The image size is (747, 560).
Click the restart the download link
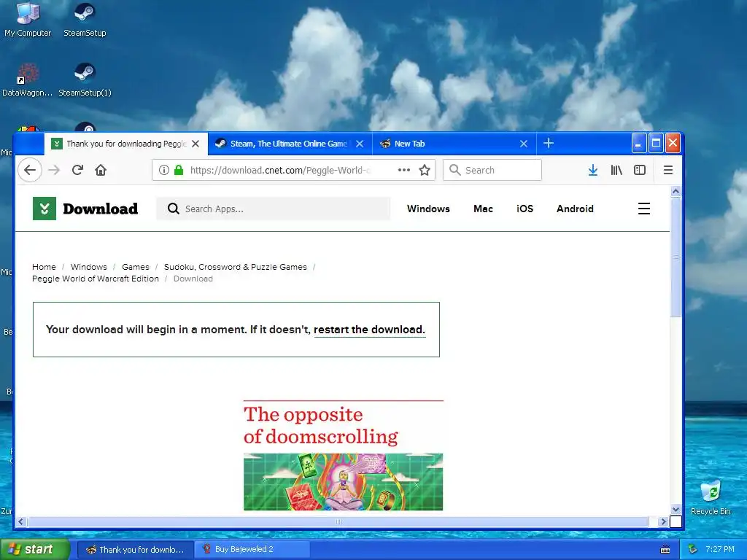click(x=369, y=330)
